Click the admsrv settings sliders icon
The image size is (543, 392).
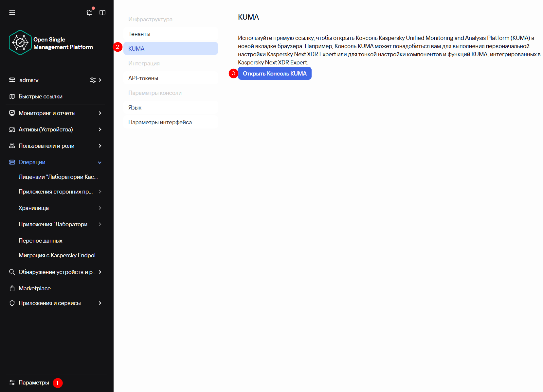coord(93,80)
